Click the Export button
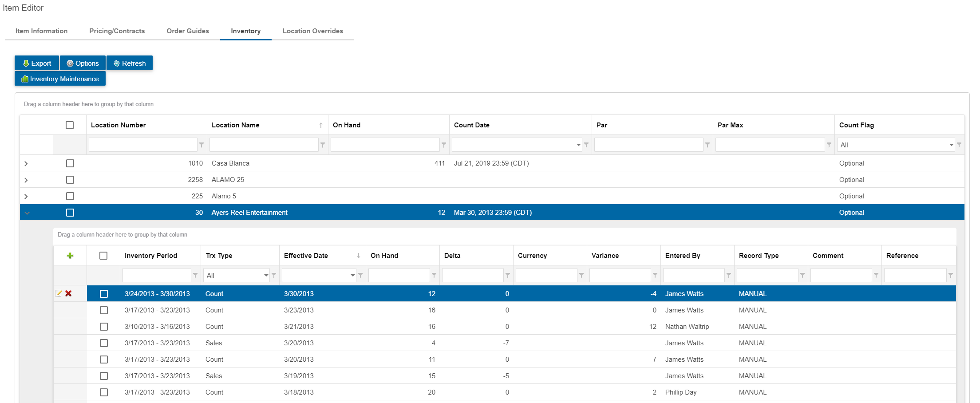Image resolution: width=980 pixels, height=403 pixels. pos(37,63)
